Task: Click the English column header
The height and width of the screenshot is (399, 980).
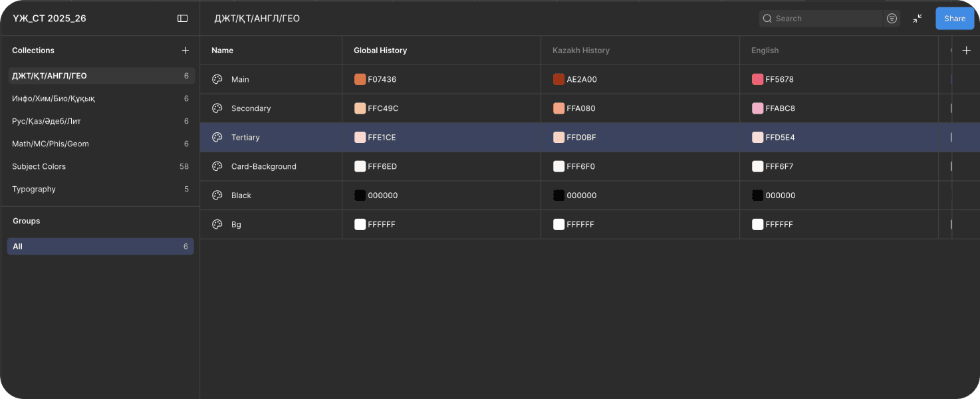Action: pyautogui.click(x=765, y=51)
